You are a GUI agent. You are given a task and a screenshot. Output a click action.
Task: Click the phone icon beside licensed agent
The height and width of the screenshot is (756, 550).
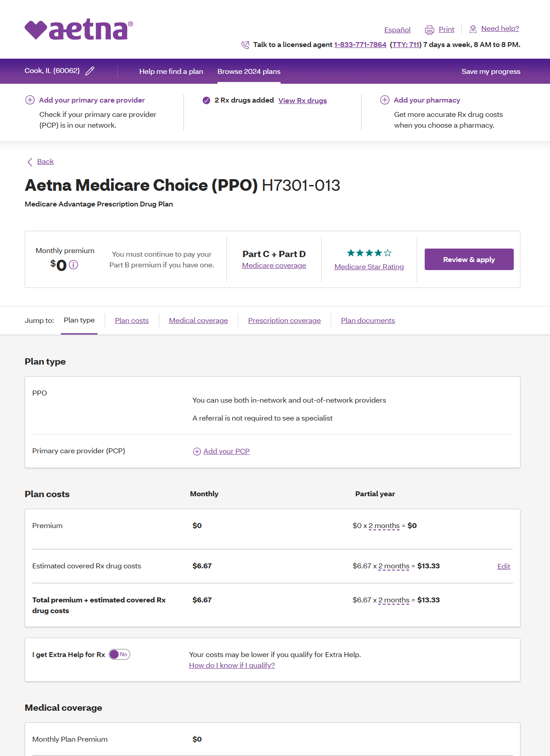tap(245, 45)
